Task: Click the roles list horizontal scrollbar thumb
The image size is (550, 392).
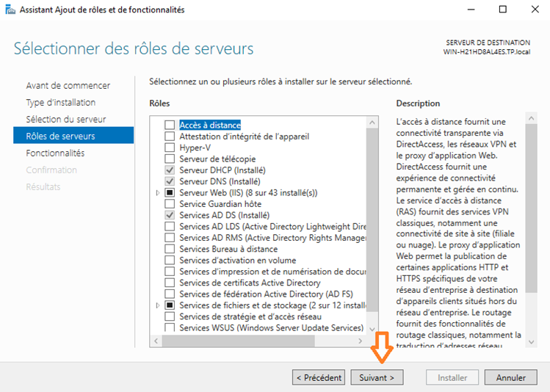Action: click(238, 341)
